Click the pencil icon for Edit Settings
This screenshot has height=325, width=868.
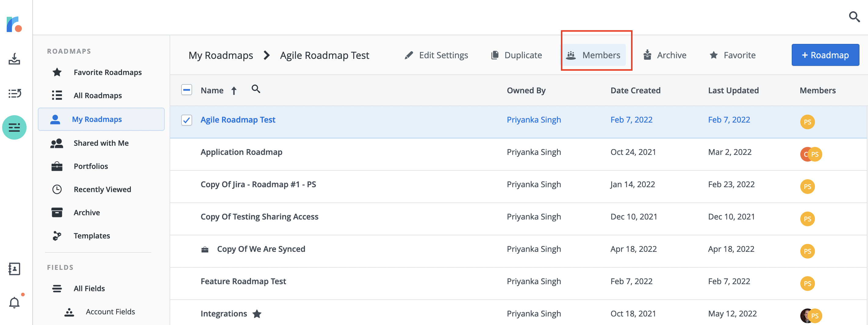click(x=409, y=55)
